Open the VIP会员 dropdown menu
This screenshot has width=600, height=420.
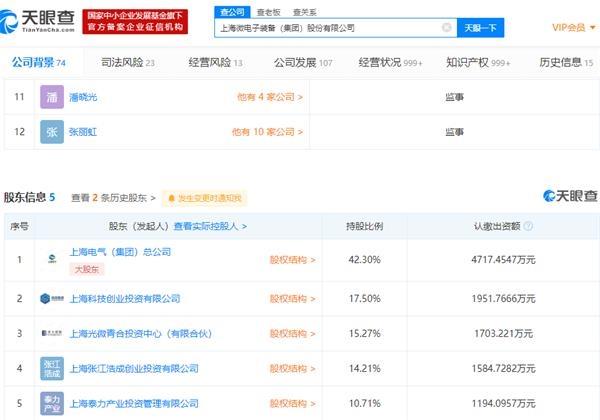tap(574, 28)
